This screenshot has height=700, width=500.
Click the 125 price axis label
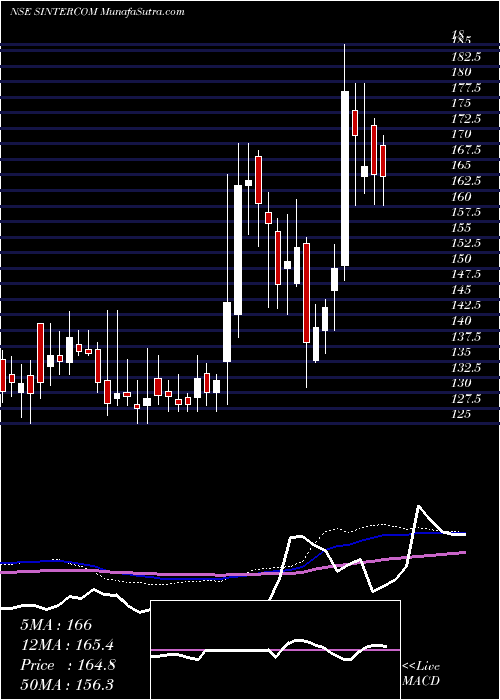tap(462, 414)
